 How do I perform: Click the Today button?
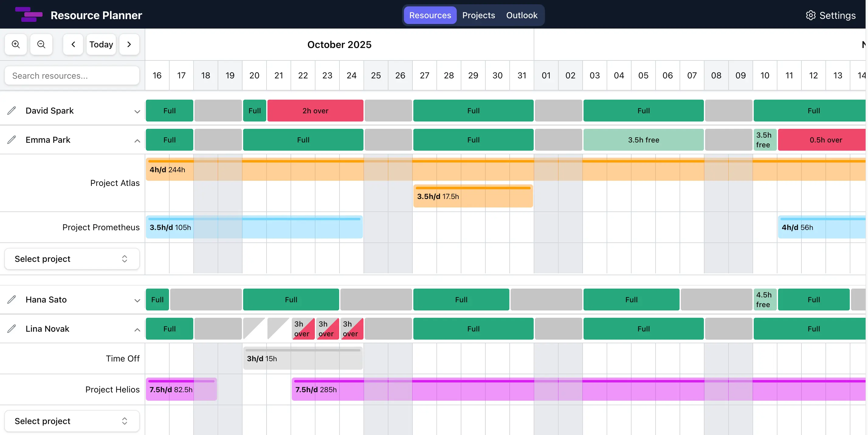[101, 44]
